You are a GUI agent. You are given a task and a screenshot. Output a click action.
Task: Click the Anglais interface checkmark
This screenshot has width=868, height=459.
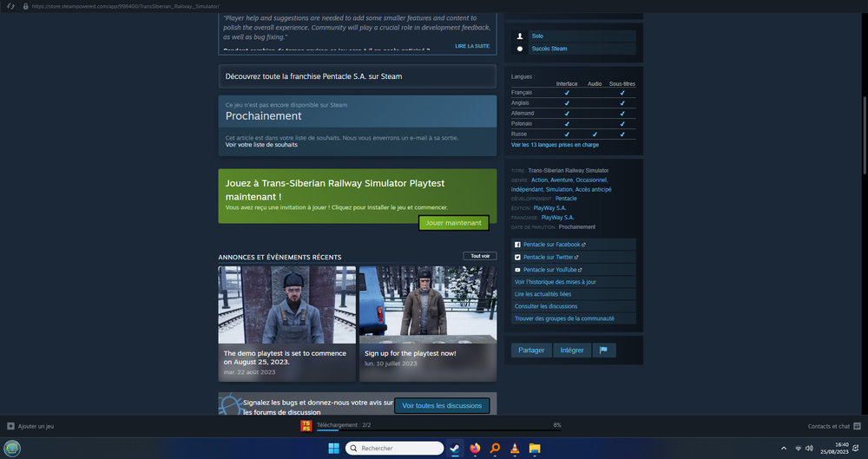pos(566,103)
